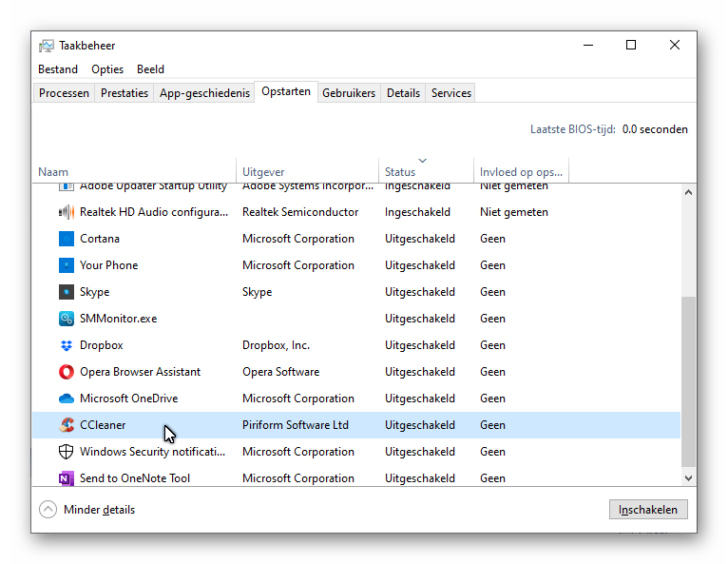728x564 pixels.
Task: Click the vertical scrollbar thumb
Action: click(688, 382)
